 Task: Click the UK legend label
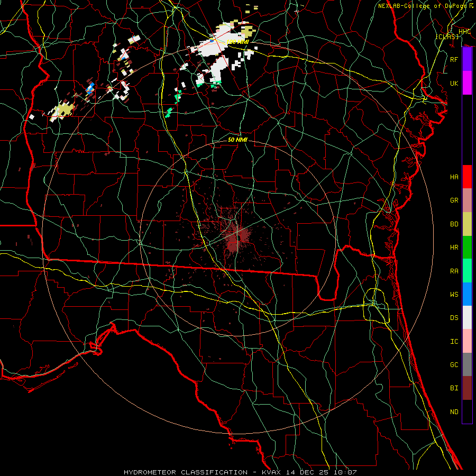454,83
